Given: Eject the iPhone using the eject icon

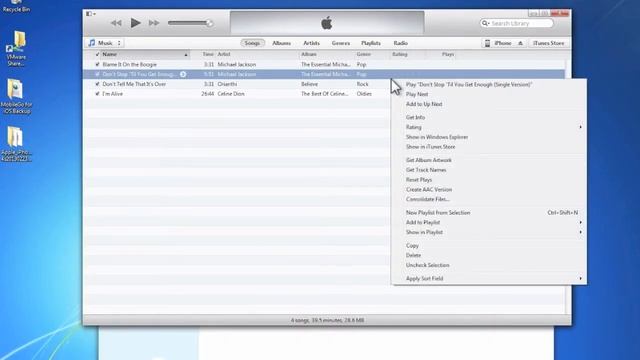Looking at the screenshot, I should click(520, 43).
